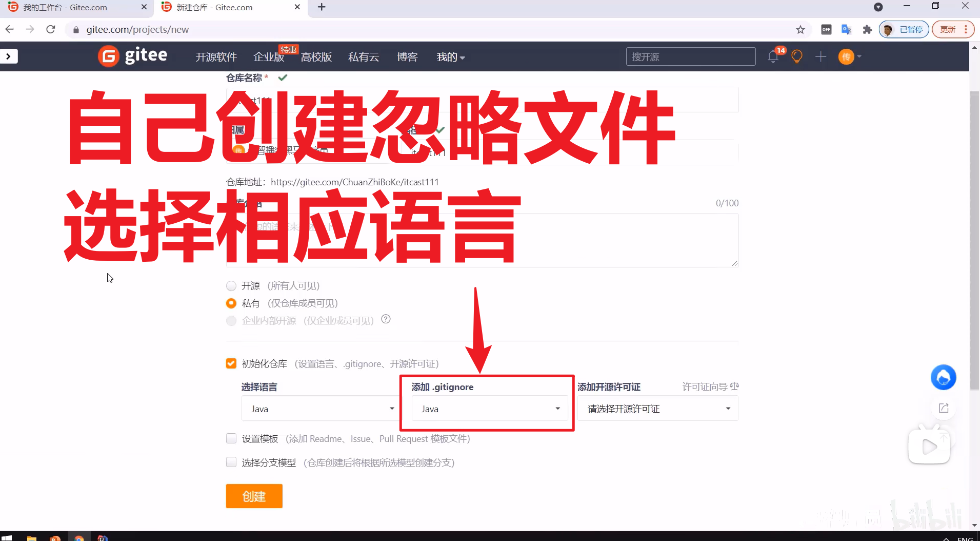Select the 开源 (所有人可见) radio button
Viewport: 980px width, 541px height.
click(231, 286)
